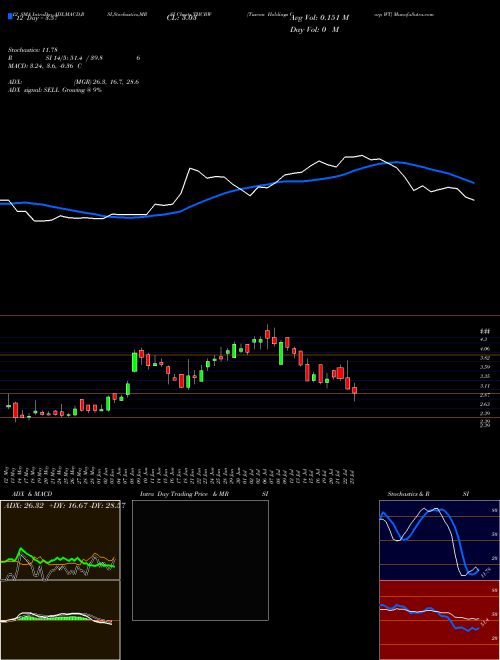Click the 'CL: 3.03' closing price text
Image resolution: width=500 pixels, height=660 pixels.
182,18
